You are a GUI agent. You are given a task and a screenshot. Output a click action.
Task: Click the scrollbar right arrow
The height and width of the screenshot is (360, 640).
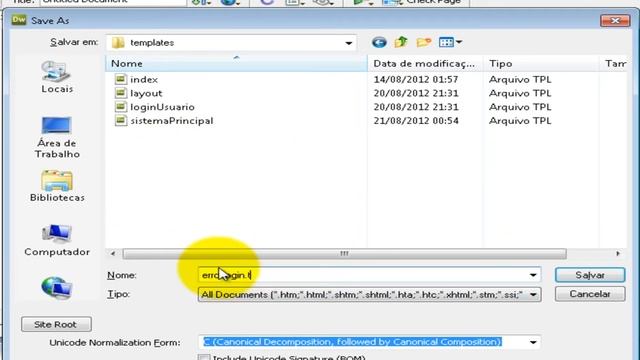tap(618, 253)
